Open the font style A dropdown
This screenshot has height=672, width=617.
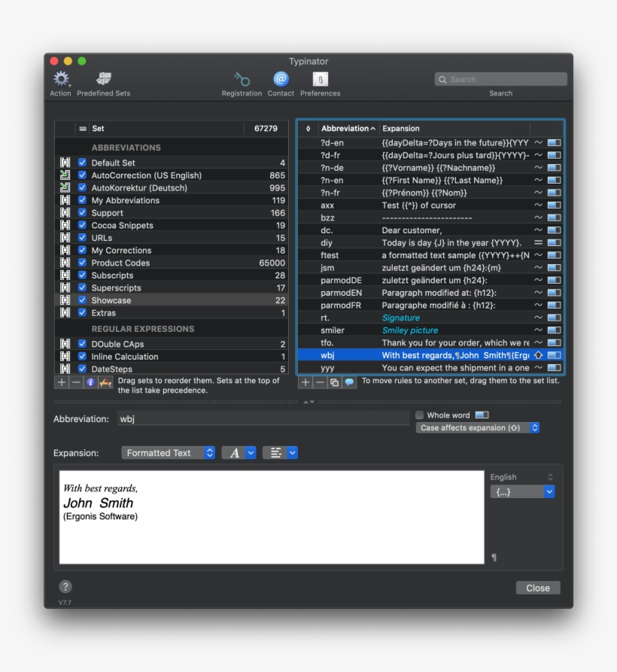(x=239, y=452)
